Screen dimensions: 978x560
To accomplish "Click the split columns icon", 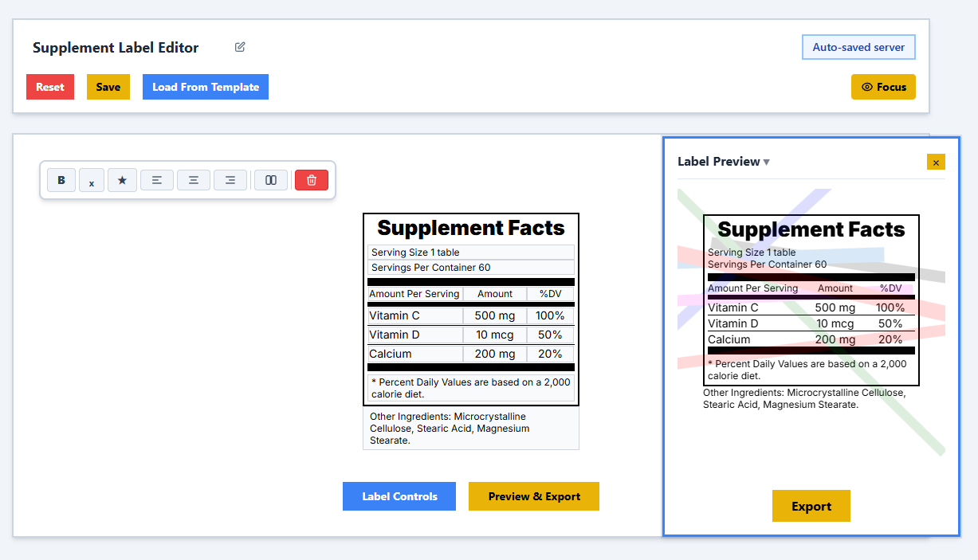I will [x=271, y=180].
